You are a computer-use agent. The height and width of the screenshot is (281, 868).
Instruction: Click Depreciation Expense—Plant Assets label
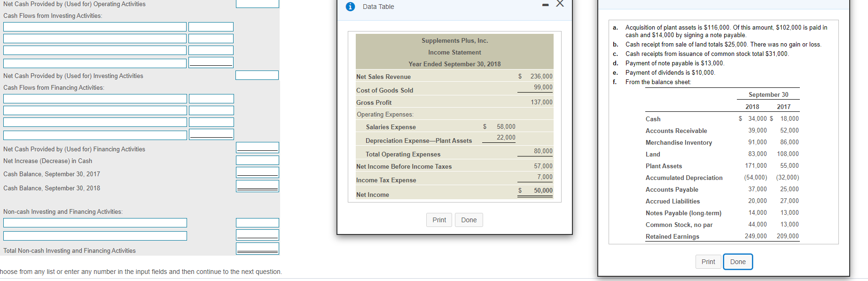[x=419, y=140]
